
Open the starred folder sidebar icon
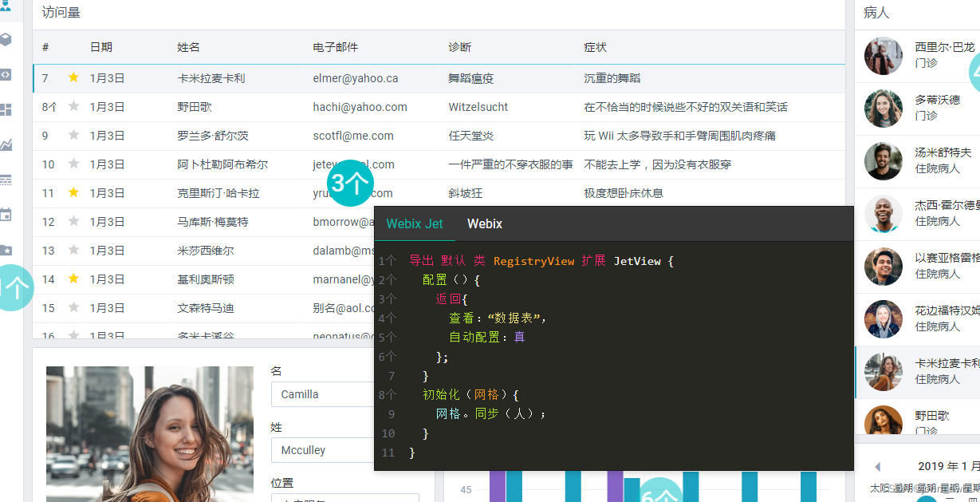tap(6, 250)
